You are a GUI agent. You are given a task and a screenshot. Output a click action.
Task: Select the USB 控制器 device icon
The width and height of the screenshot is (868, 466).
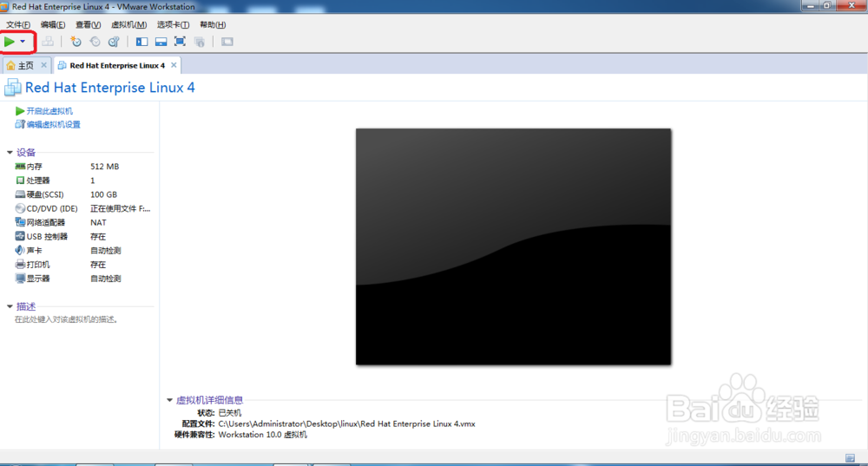pos(20,236)
